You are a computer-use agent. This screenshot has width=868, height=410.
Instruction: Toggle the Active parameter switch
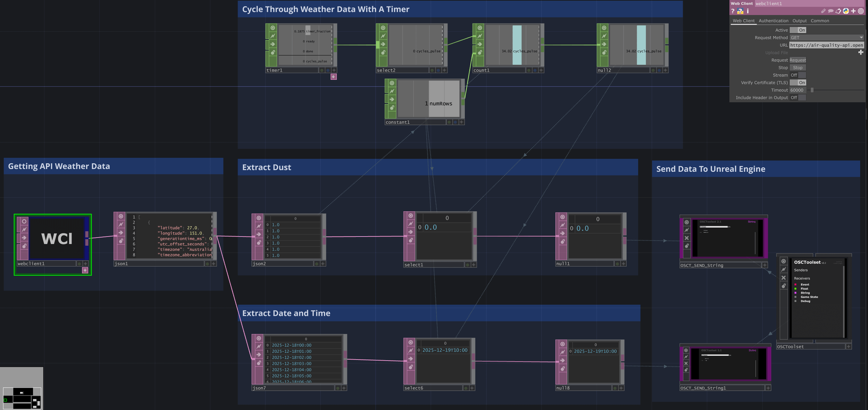click(x=798, y=30)
